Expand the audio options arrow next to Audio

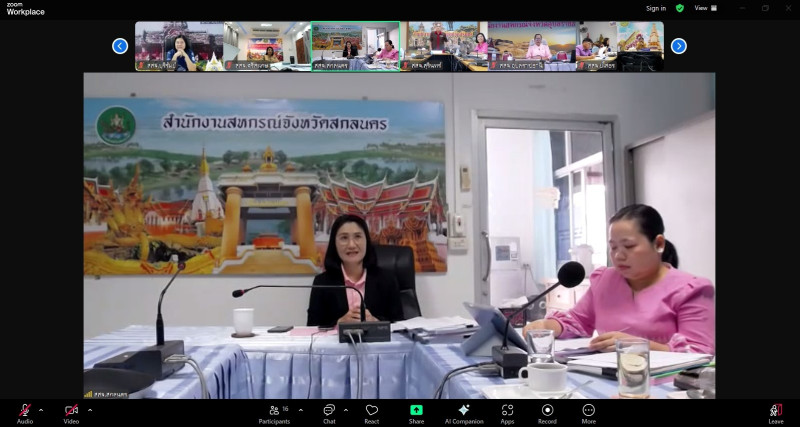coord(41,409)
